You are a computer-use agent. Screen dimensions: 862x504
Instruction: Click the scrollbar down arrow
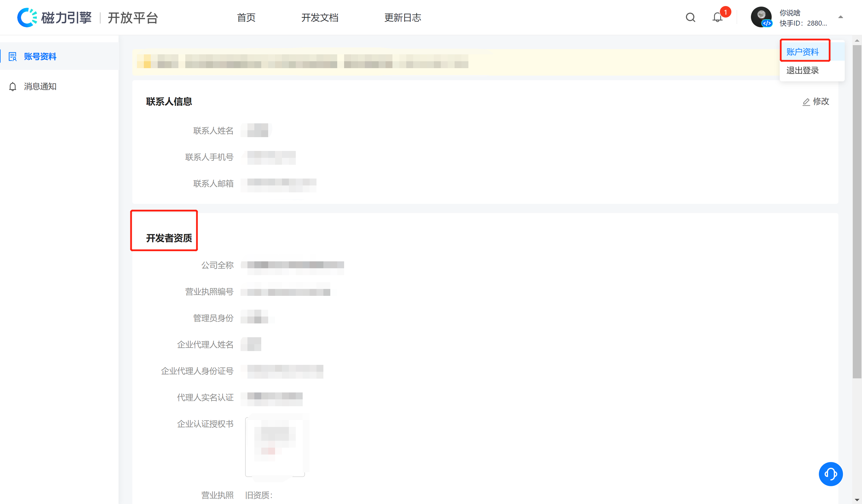point(857,500)
